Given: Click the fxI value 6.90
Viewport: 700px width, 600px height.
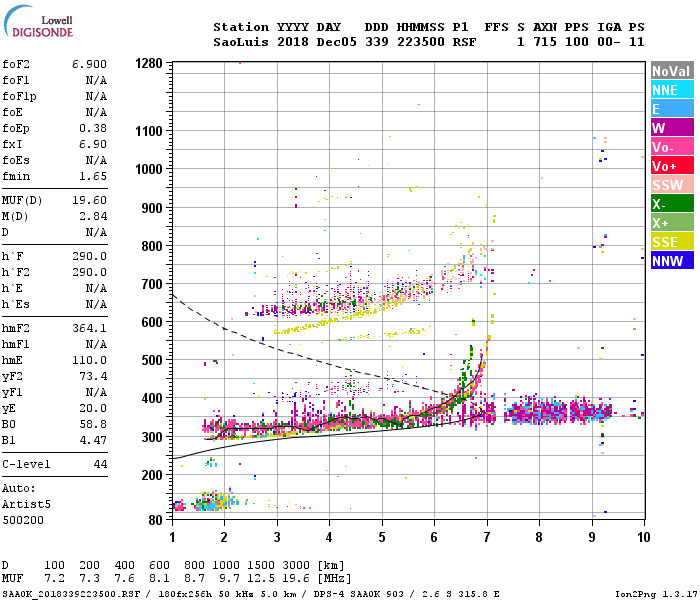Looking at the screenshot, I should (x=93, y=144).
